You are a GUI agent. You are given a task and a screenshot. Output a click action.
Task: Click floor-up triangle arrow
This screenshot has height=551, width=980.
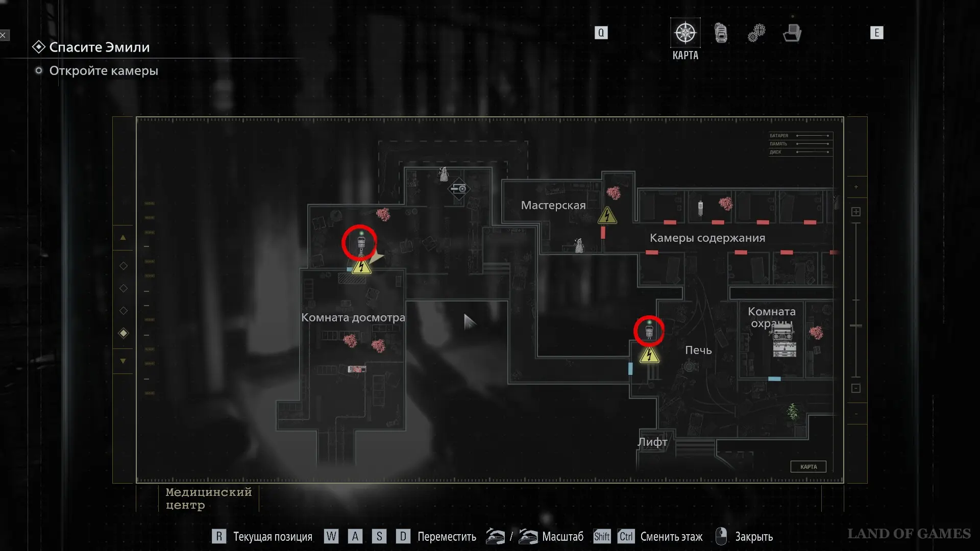[x=123, y=238]
